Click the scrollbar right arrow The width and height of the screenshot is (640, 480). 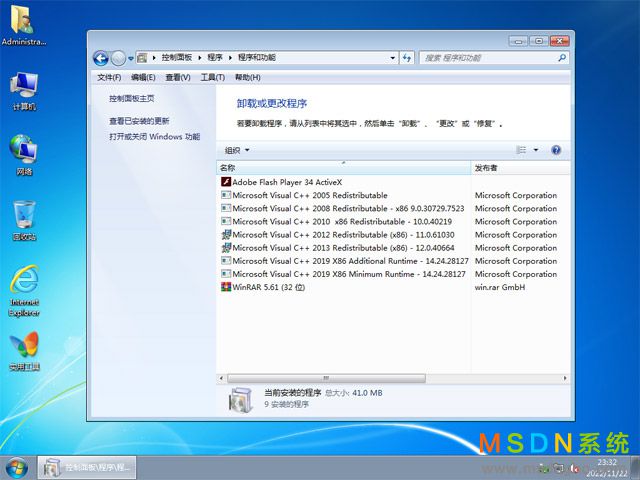[x=565, y=378]
